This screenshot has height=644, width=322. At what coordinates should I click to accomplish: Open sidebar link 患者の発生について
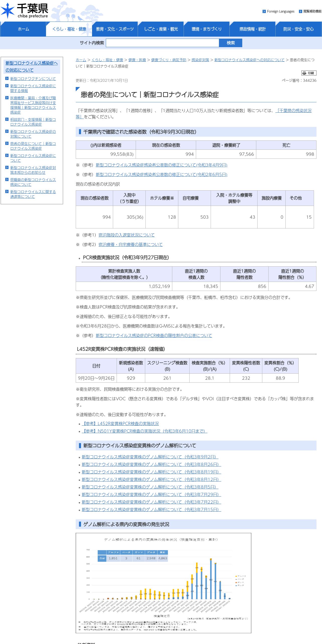[x=33, y=146]
